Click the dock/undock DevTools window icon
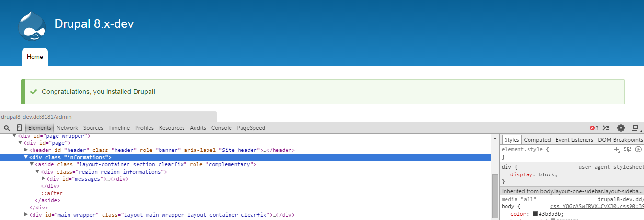 (635, 128)
